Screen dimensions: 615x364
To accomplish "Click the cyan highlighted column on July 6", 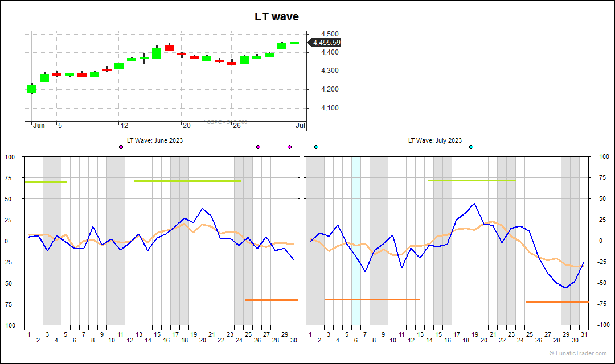I will pyautogui.click(x=356, y=239).
